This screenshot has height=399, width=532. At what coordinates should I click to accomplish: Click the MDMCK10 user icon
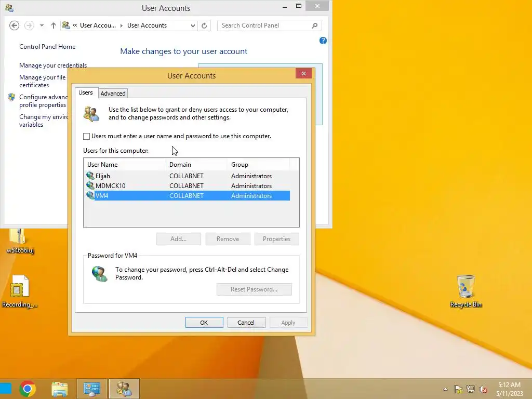pos(90,185)
